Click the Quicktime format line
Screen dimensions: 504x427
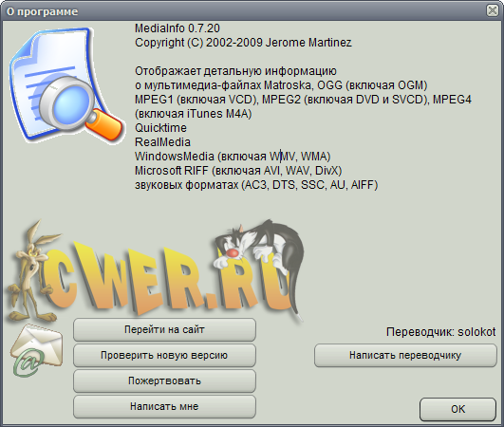pyautogui.click(x=160, y=128)
